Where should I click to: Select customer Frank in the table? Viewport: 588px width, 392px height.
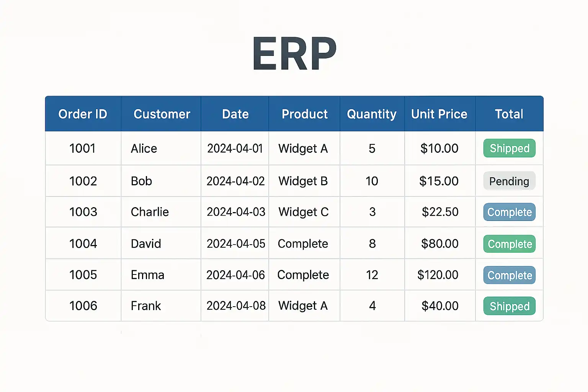tap(146, 306)
